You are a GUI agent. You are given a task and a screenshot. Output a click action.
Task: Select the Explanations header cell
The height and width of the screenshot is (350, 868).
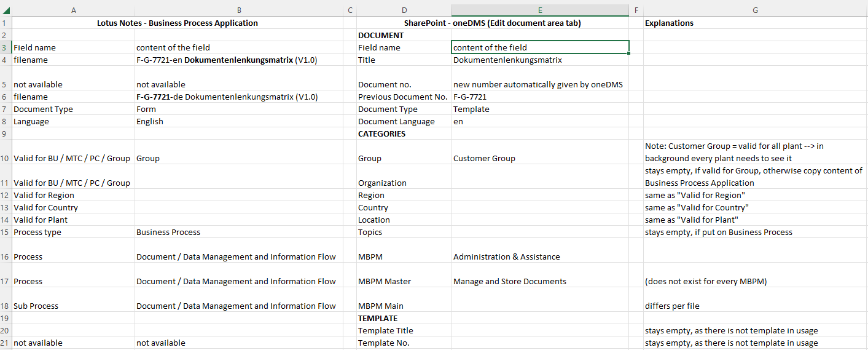(x=669, y=23)
